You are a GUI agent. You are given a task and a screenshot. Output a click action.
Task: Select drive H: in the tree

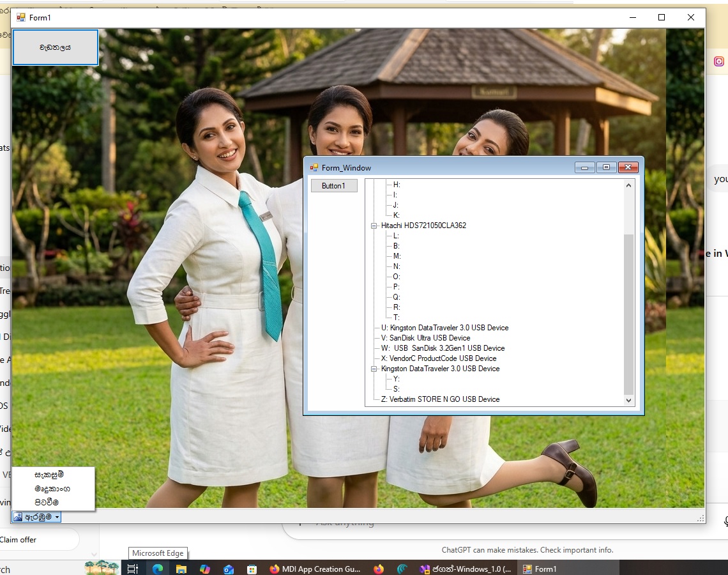(397, 185)
